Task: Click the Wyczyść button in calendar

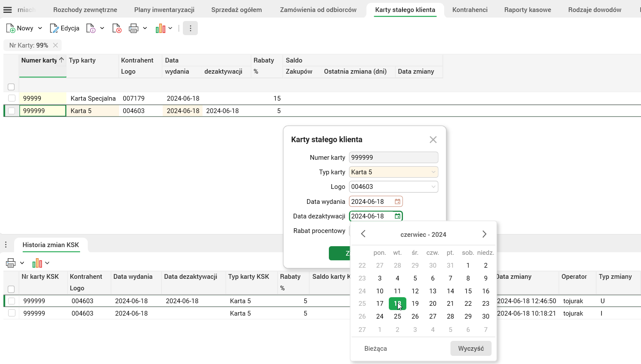Action: (471, 349)
